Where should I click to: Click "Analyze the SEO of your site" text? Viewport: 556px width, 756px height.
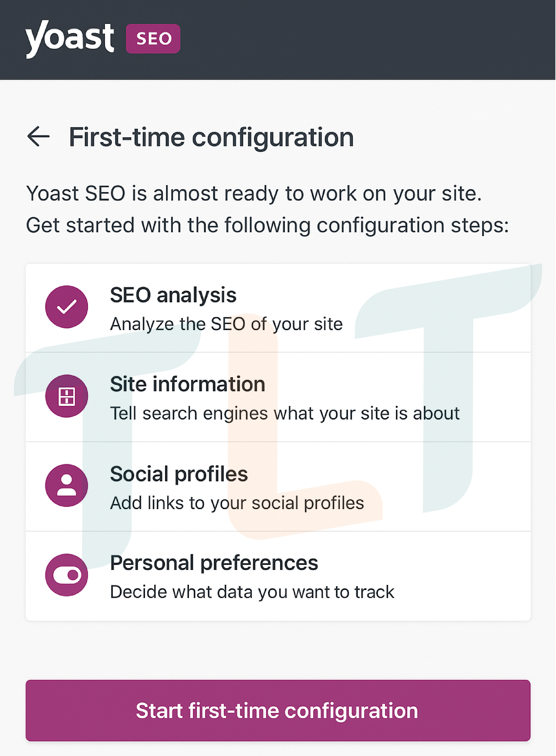coord(226,324)
